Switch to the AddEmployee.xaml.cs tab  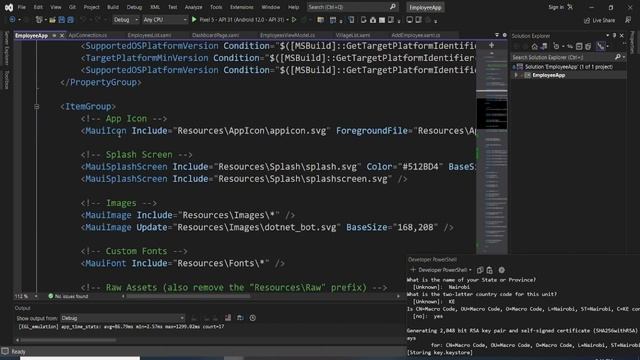click(x=416, y=36)
